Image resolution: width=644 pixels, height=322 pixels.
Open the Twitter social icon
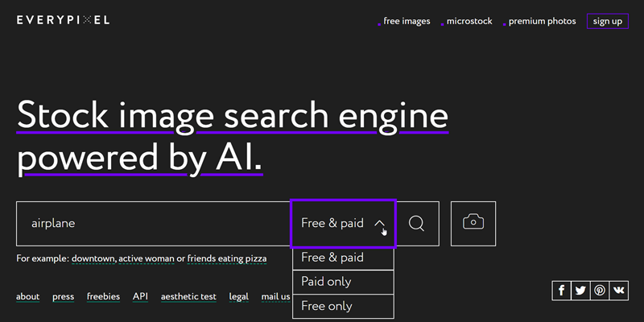click(x=580, y=291)
